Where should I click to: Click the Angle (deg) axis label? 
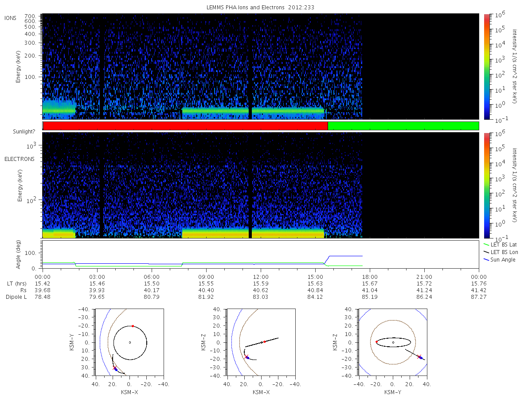[20, 254]
